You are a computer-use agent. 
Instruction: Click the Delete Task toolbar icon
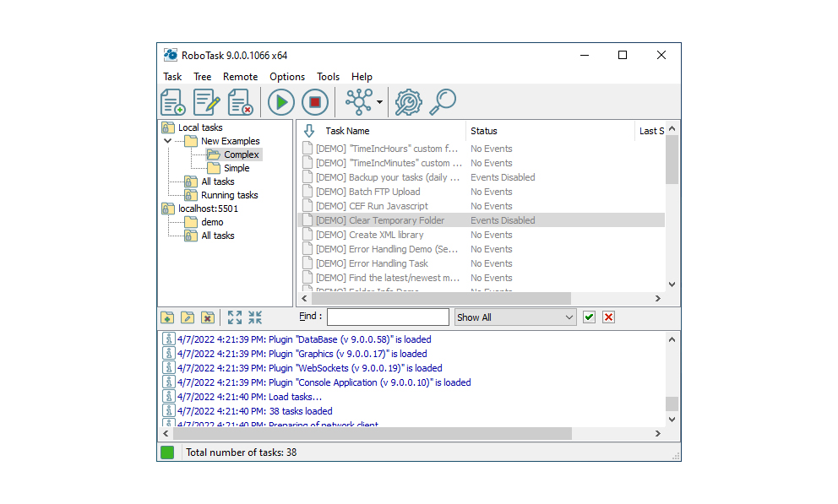click(x=240, y=102)
